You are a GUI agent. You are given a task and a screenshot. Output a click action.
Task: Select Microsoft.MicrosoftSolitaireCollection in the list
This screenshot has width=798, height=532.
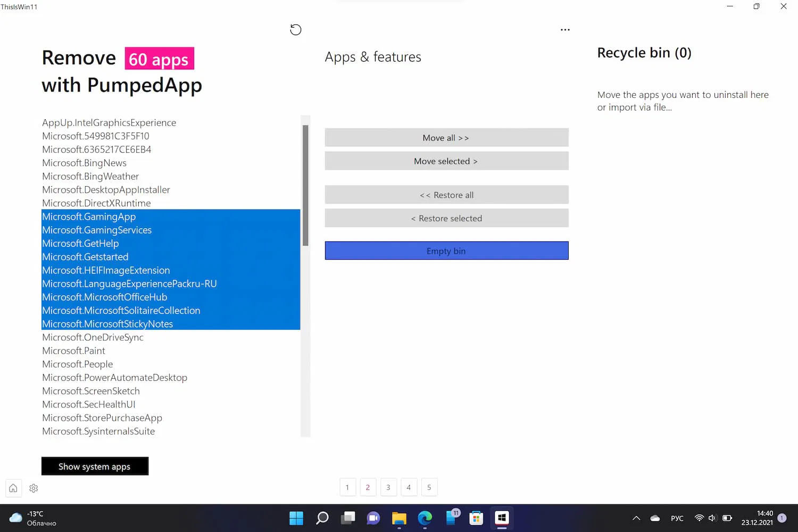(x=171, y=310)
